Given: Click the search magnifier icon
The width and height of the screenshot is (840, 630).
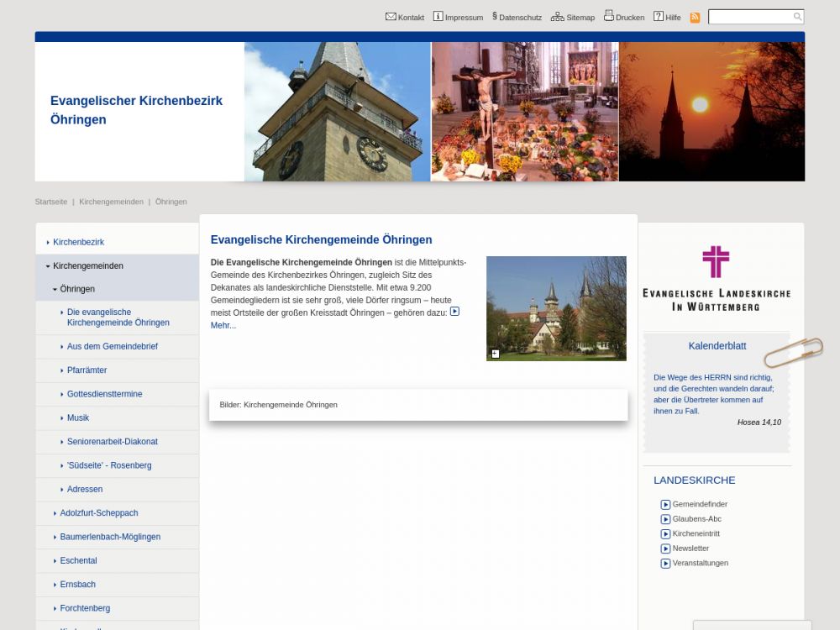Looking at the screenshot, I should coord(797,17).
